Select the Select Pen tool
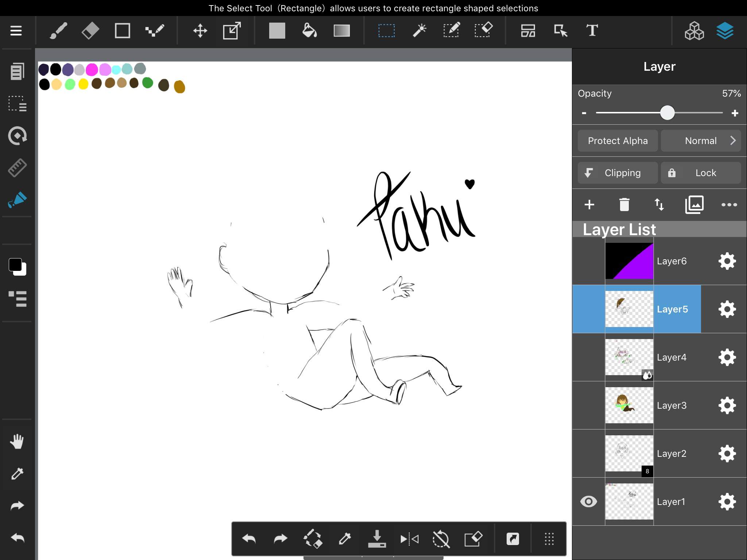Viewport: 747px width, 560px height. click(452, 31)
